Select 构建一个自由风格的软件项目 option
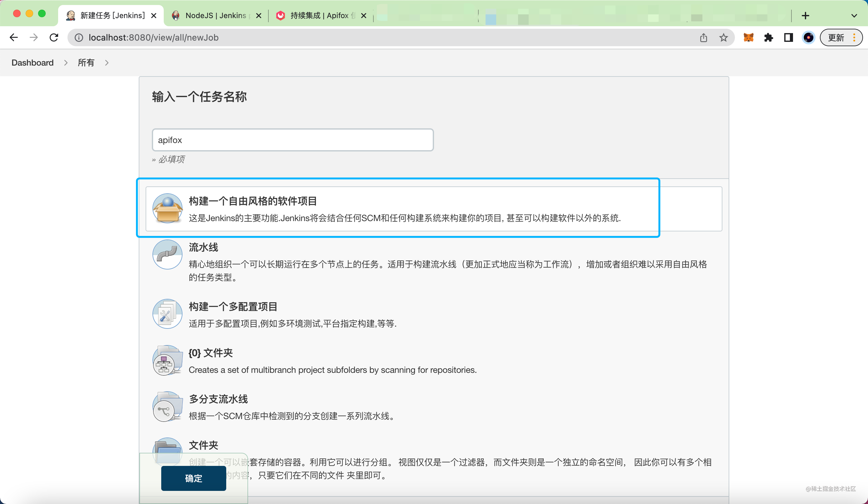Viewport: 868px width, 504px height. click(x=434, y=209)
